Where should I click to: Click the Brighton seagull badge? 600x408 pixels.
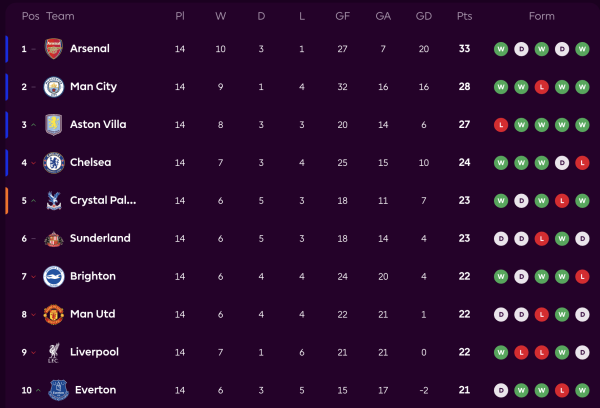click(54, 276)
